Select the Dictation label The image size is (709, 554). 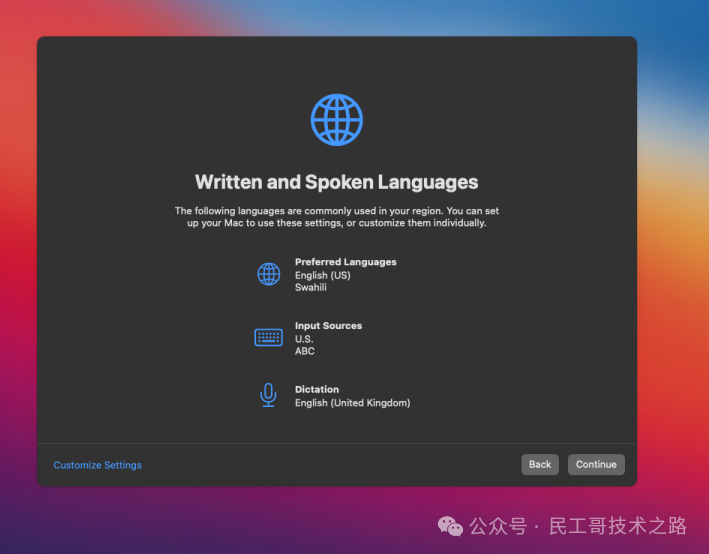(x=317, y=389)
